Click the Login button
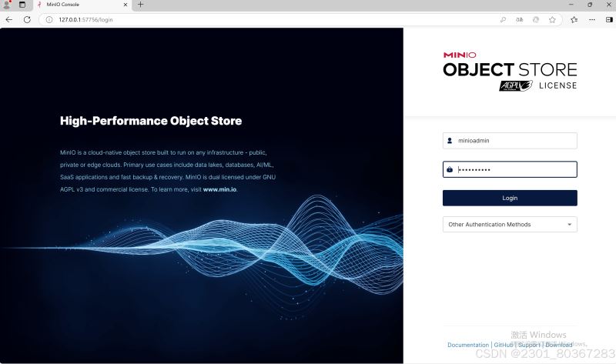 [x=510, y=198]
